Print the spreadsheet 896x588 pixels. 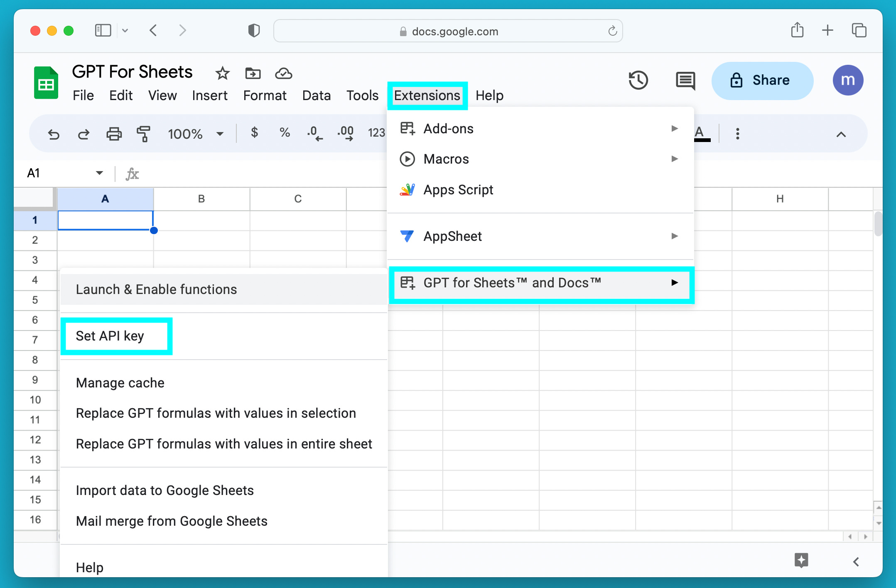point(114,133)
